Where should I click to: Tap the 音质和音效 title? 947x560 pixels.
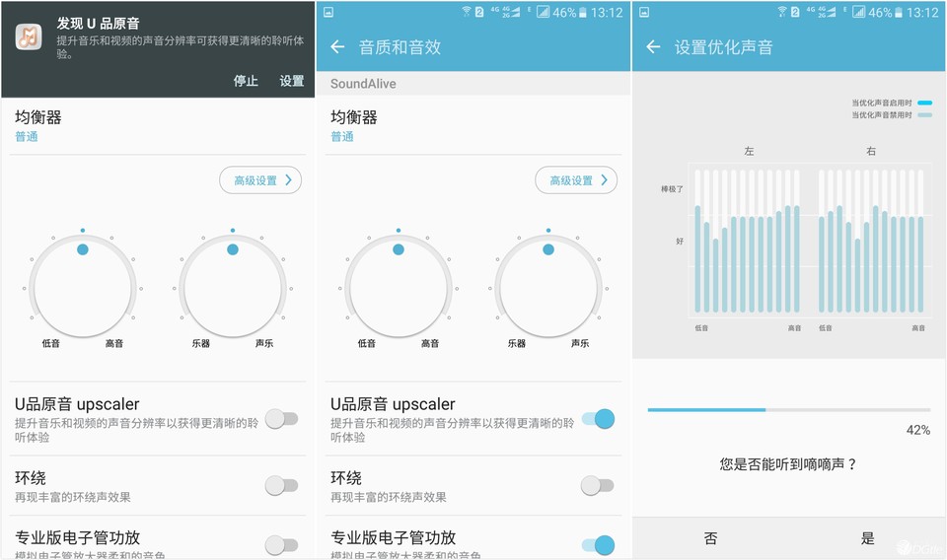point(400,47)
